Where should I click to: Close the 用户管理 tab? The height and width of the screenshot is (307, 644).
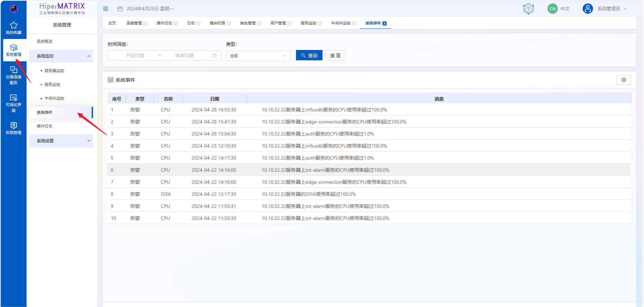pos(289,23)
